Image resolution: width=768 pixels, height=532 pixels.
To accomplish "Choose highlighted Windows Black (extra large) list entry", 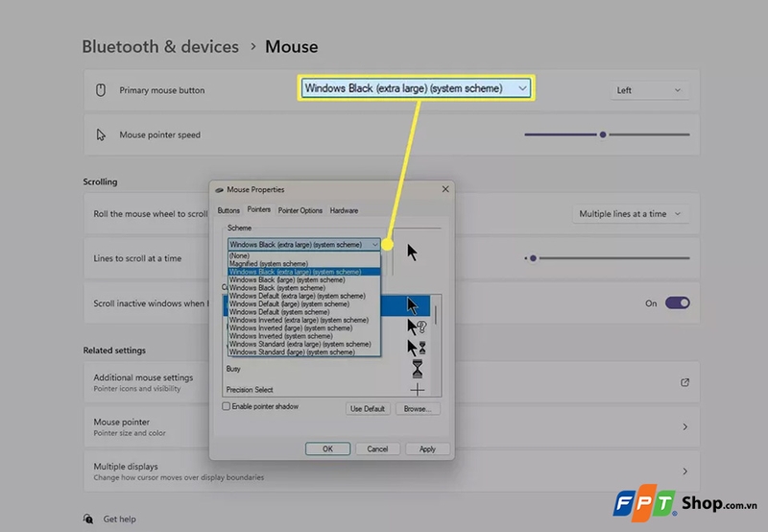I will (303, 272).
